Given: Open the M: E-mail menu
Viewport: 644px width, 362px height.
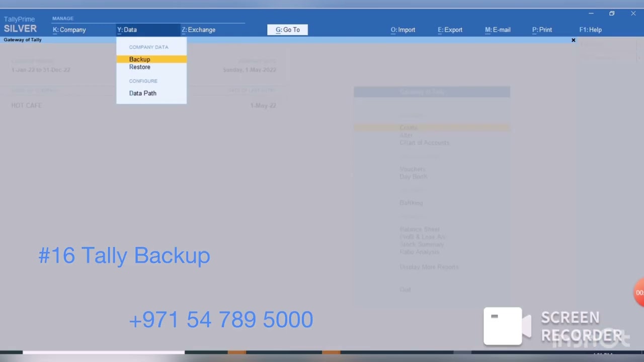Looking at the screenshot, I should (498, 30).
